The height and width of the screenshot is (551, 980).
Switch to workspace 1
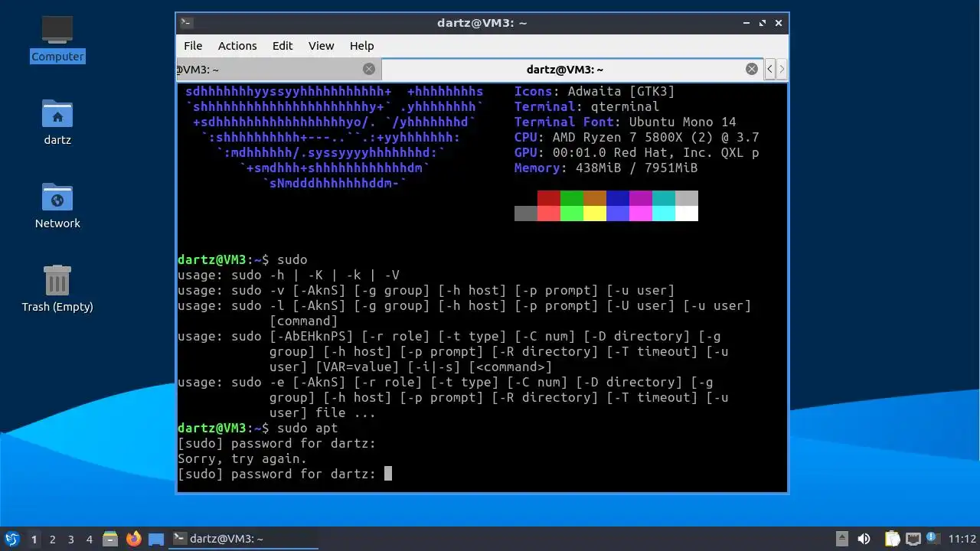click(x=34, y=540)
